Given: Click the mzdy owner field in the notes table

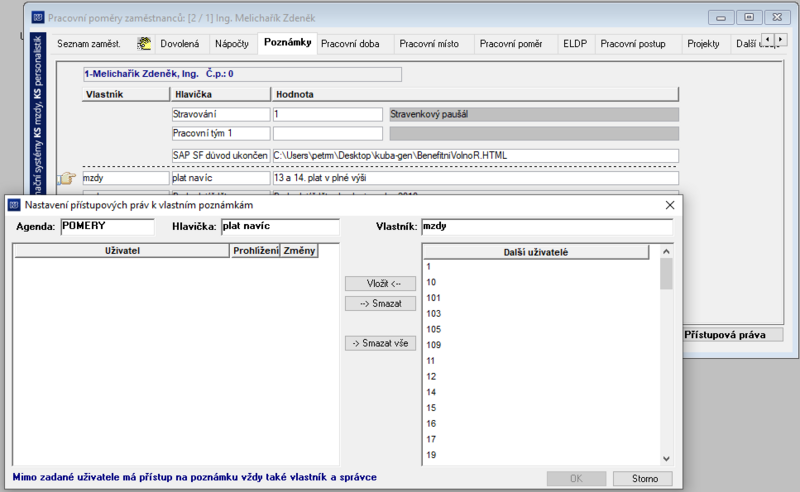Looking at the screenshot, I should 126,178.
